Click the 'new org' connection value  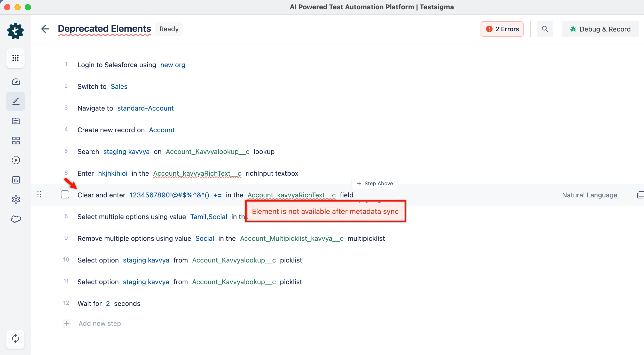tap(173, 65)
